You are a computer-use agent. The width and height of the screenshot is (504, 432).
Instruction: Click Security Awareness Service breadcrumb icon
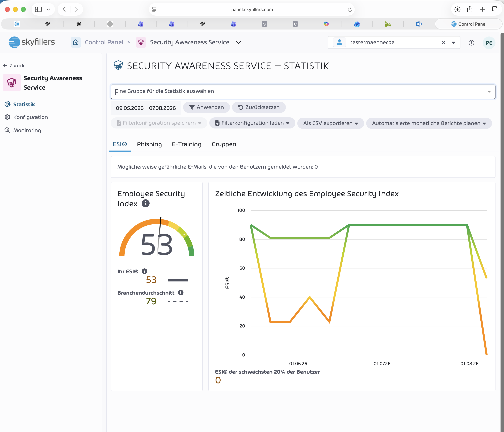click(x=141, y=42)
